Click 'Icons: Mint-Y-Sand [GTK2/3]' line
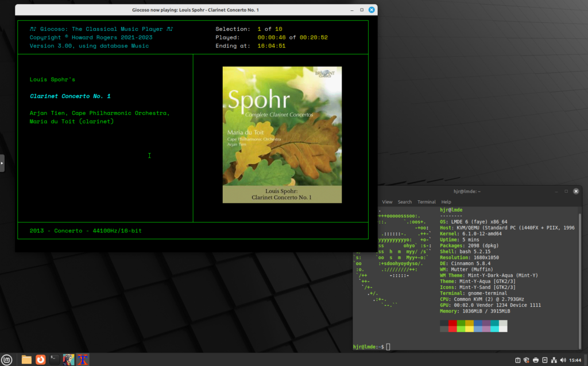The image size is (588, 366). 478,288
